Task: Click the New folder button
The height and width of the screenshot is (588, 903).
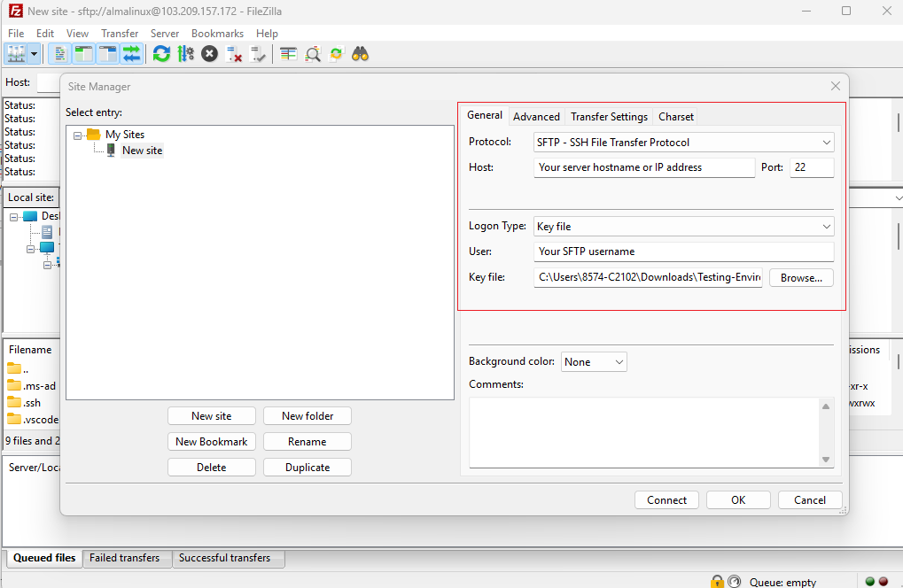Action: [x=307, y=416]
